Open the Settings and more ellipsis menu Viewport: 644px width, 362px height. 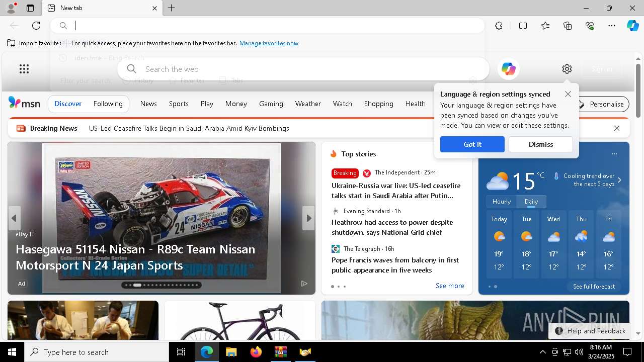coord(612,26)
